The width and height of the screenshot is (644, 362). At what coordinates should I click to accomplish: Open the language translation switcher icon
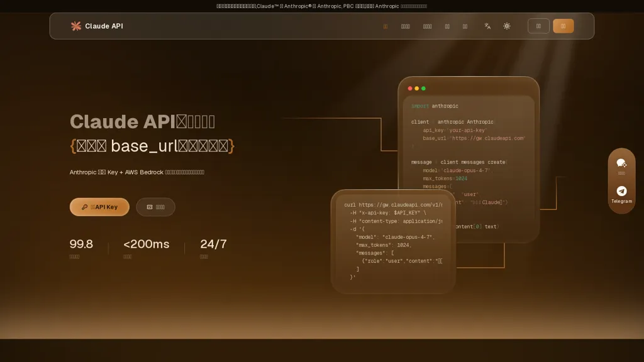[487, 26]
